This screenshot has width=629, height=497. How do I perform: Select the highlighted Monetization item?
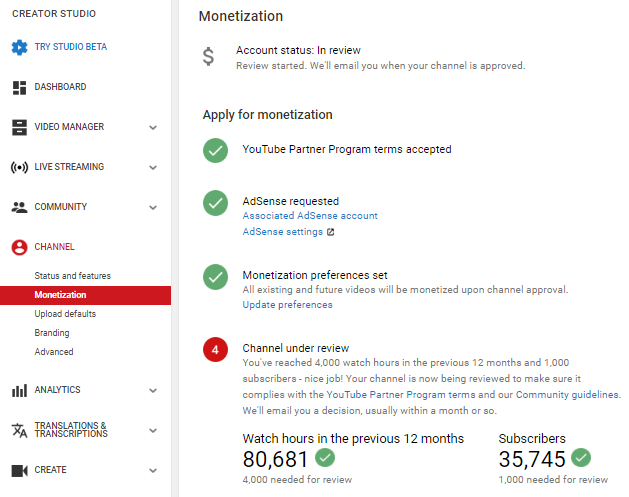(x=85, y=295)
